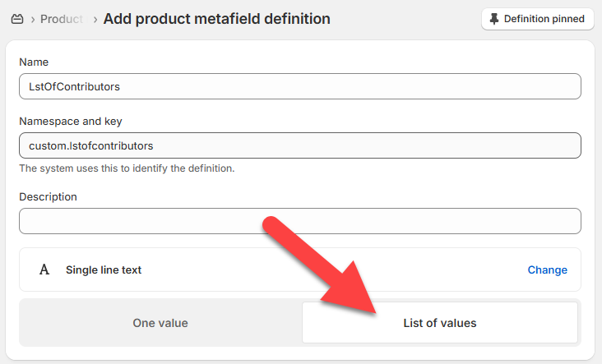Click the 'Single line text' type label
Image resolution: width=602 pixels, height=364 pixels.
(x=104, y=270)
